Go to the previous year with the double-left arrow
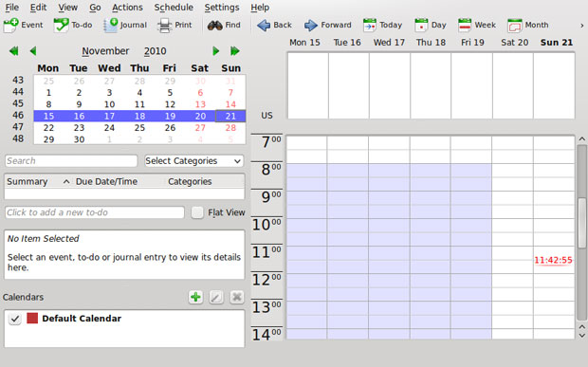Viewport: 588px width, 367px height. [x=14, y=51]
